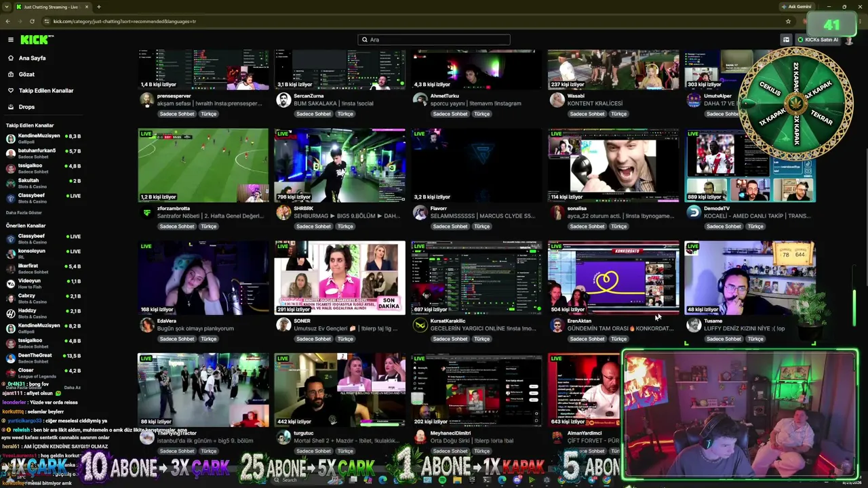
Task: Open SHRBRK's channel avatar
Action: coord(283,212)
